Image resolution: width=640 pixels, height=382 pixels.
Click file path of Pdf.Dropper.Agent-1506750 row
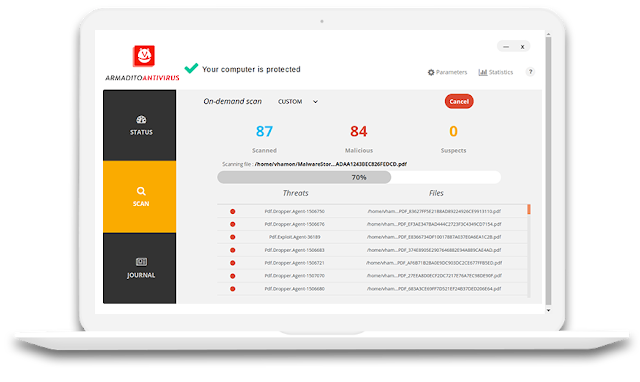pos(434,211)
